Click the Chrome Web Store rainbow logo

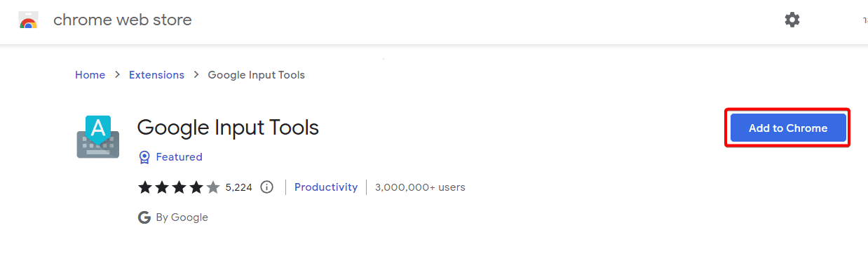tap(28, 20)
